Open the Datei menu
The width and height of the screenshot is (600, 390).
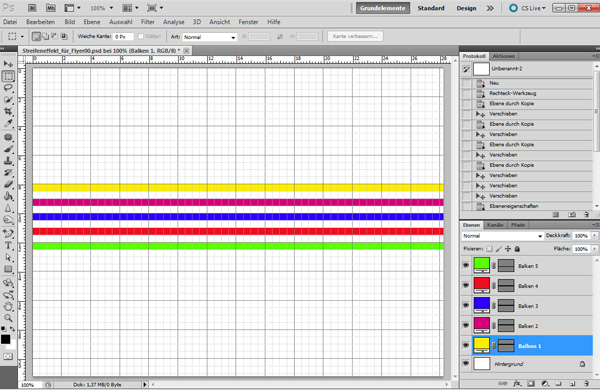(x=10, y=22)
